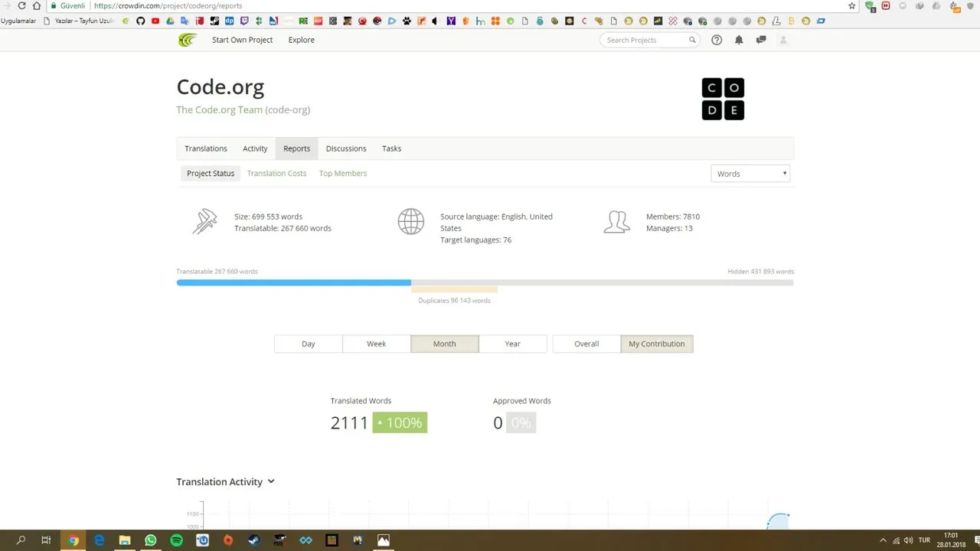Open the Crowdin logo home icon
Viewport: 980px width, 551px height.
coord(187,40)
